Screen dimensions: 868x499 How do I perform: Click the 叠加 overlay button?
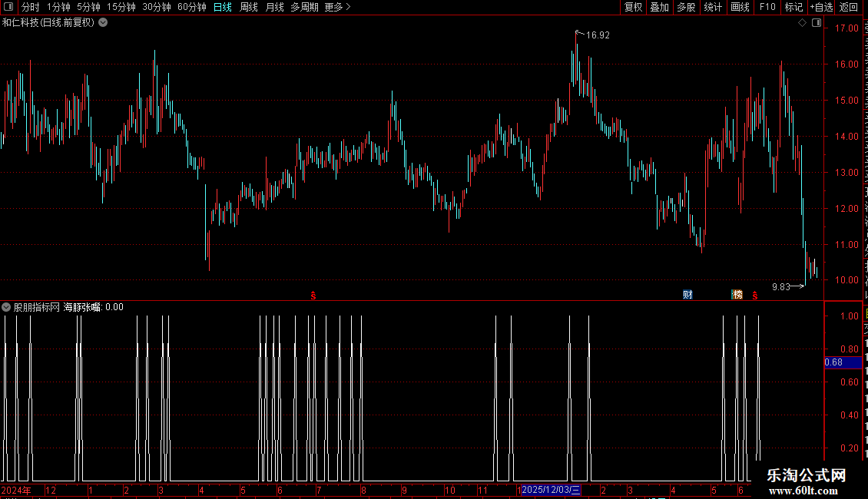tap(660, 7)
